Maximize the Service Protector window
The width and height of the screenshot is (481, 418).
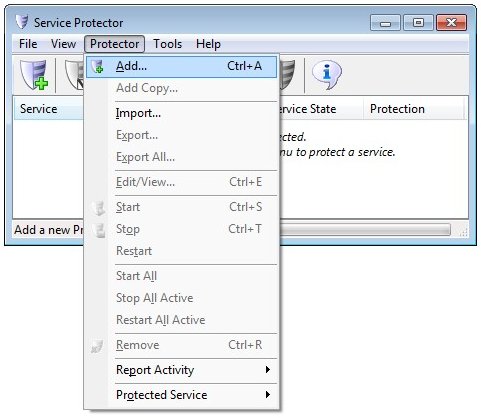[x=418, y=23]
